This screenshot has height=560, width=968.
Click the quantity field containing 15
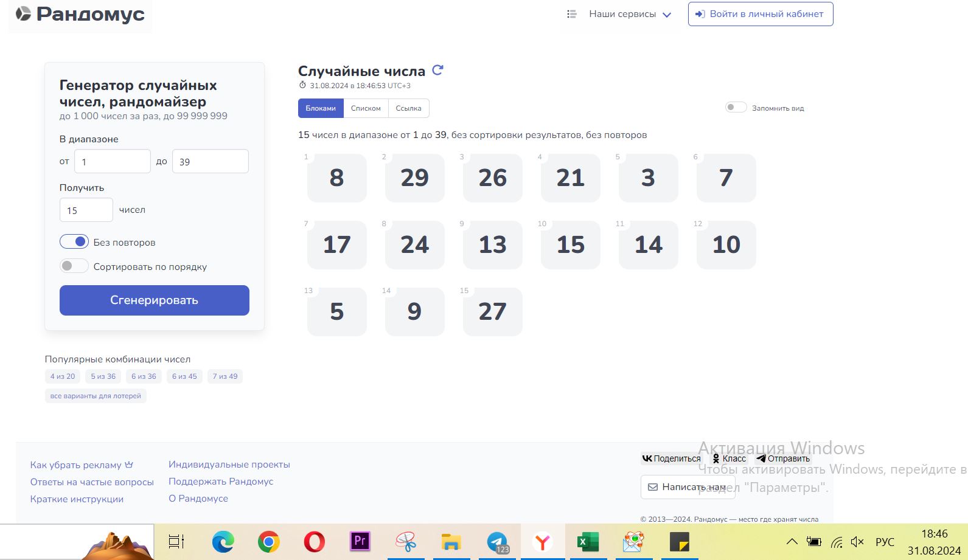(x=86, y=210)
